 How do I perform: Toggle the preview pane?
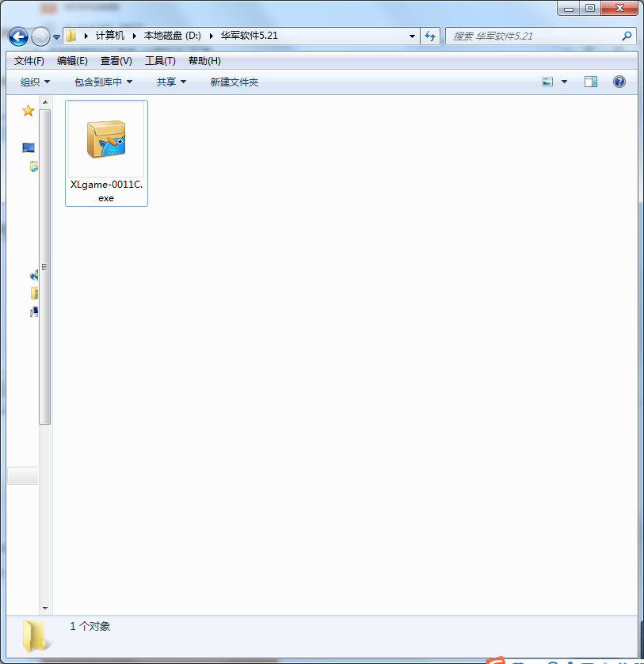(x=591, y=82)
